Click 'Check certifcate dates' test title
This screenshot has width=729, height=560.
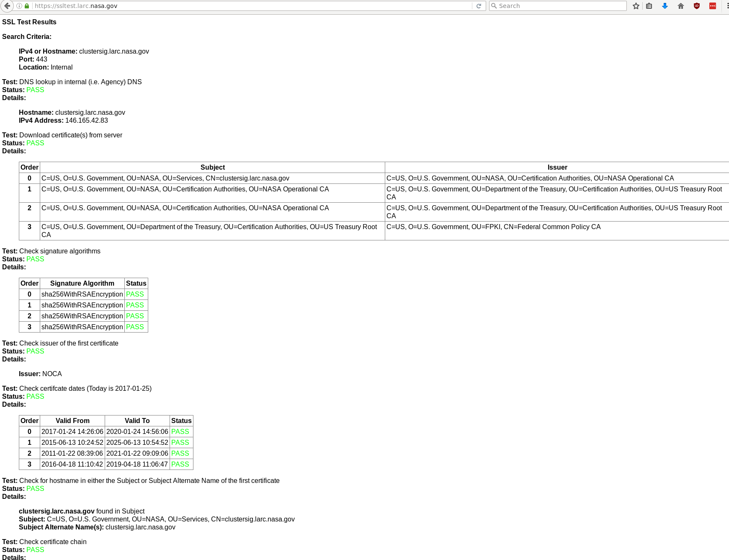click(x=85, y=388)
